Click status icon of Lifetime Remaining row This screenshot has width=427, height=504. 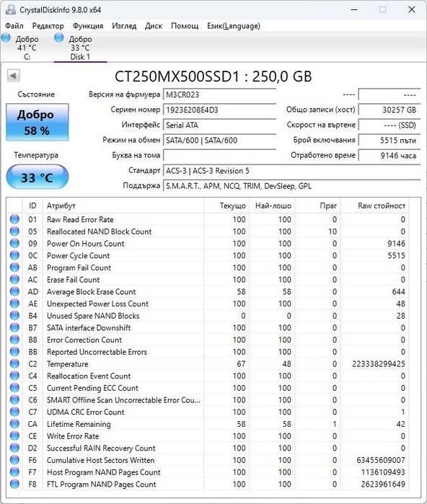(x=14, y=424)
